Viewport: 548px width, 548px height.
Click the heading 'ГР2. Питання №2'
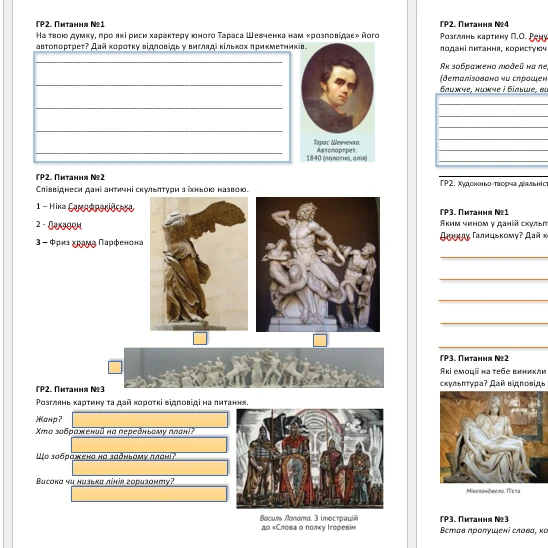coord(70,177)
